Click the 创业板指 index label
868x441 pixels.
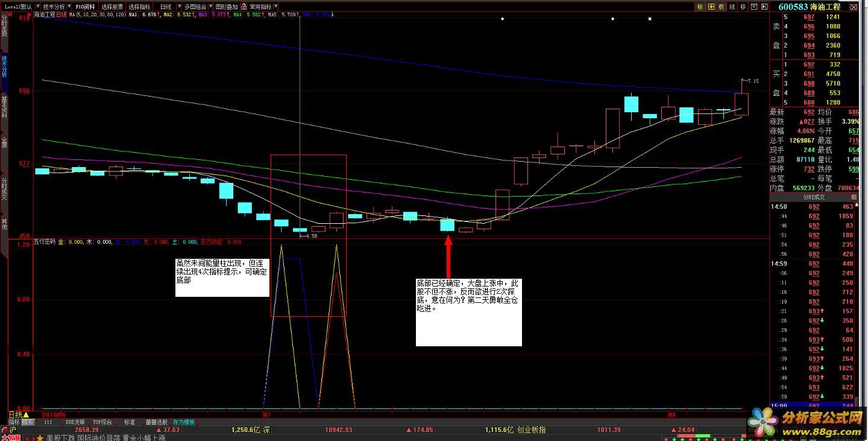tap(532, 430)
